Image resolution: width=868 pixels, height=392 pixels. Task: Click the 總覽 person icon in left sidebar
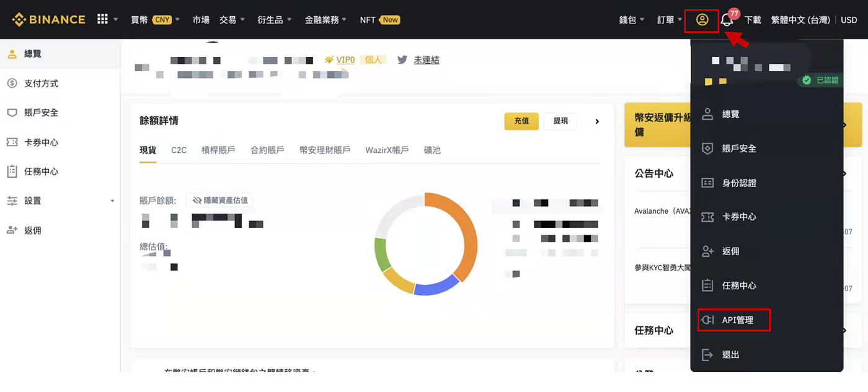click(x=12, y=54)
